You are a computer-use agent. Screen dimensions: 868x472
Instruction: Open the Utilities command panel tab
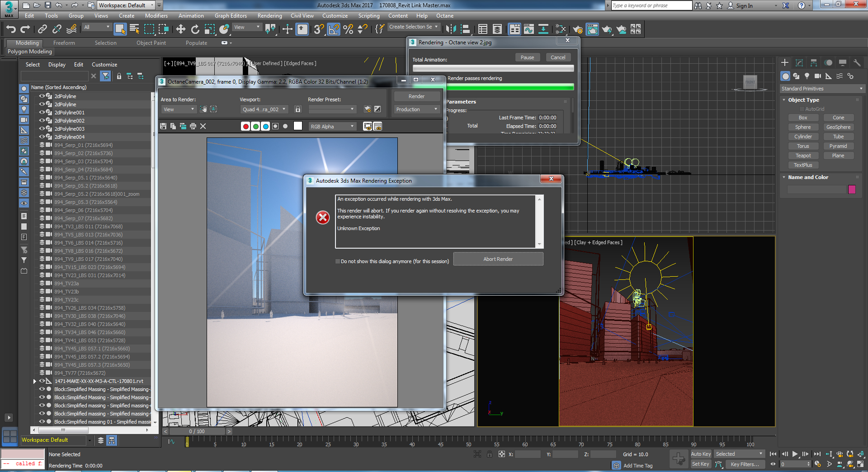pyautogui.click(x=857, y=63)
